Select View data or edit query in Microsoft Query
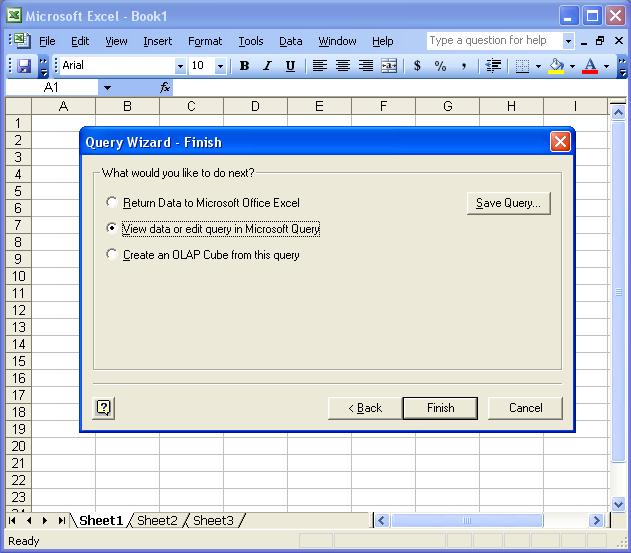Viewport: 631px width, 553px height. point(212,229)
